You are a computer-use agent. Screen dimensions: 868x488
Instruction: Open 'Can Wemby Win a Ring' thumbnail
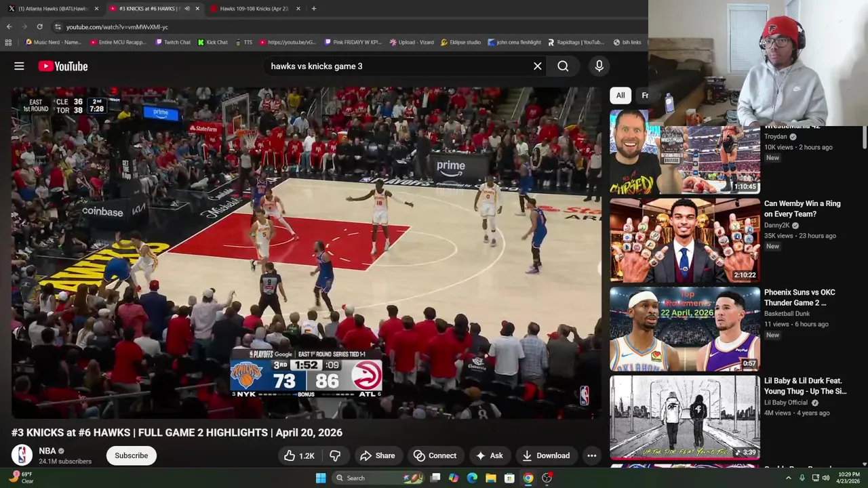(685, 240)
